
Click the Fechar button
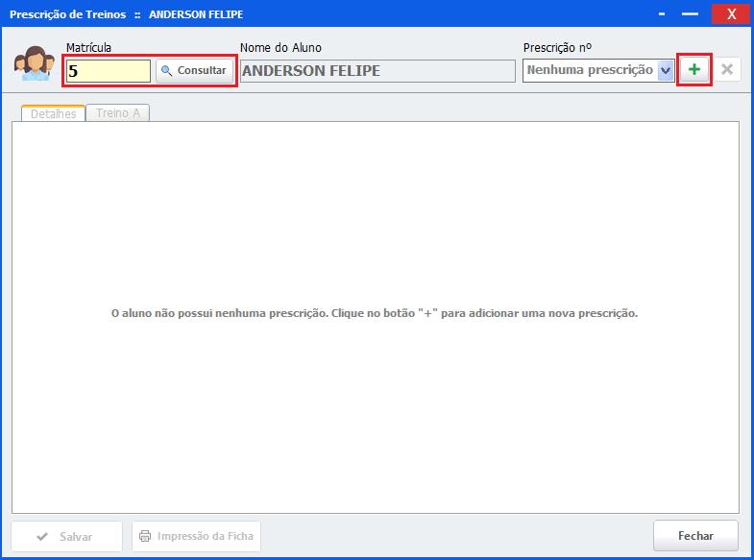pyautogui.click(x=695, y=535)
